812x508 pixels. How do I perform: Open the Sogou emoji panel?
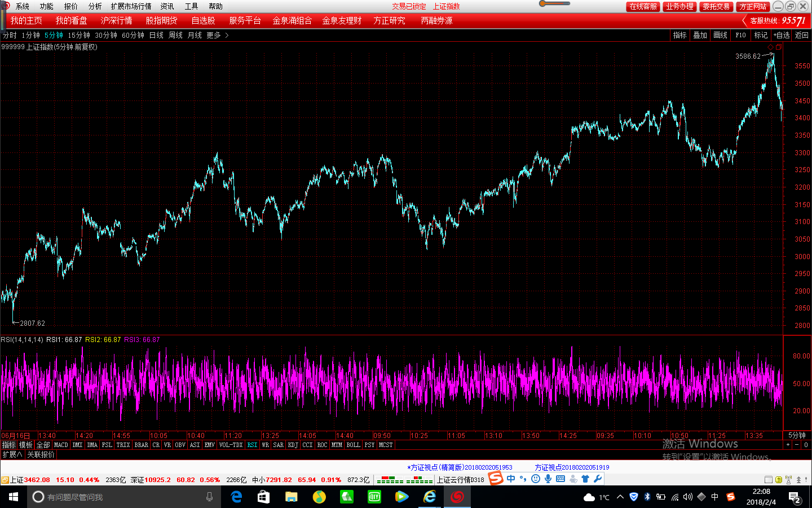536,479
